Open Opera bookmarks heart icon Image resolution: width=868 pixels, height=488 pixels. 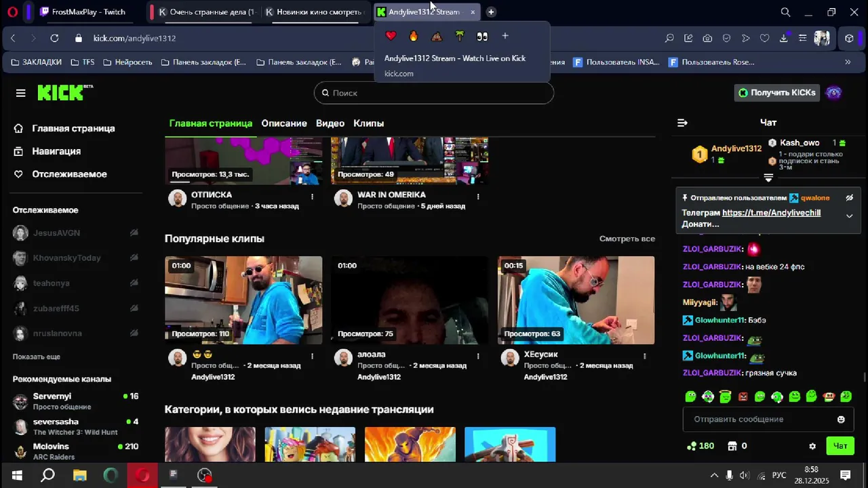[x=764, y=39]
